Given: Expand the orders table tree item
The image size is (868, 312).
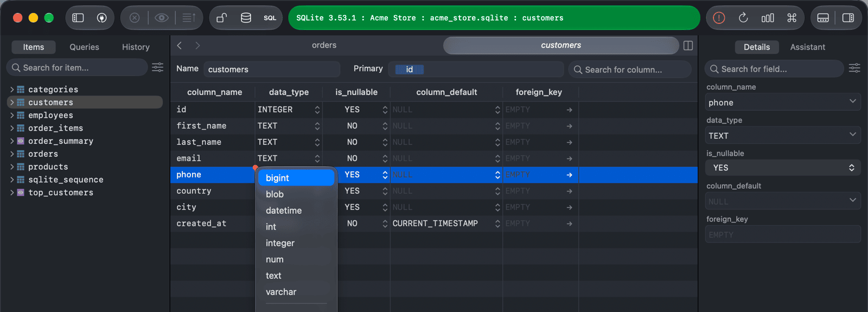Looking at the screenshot, I should click(x=12, y=154).
